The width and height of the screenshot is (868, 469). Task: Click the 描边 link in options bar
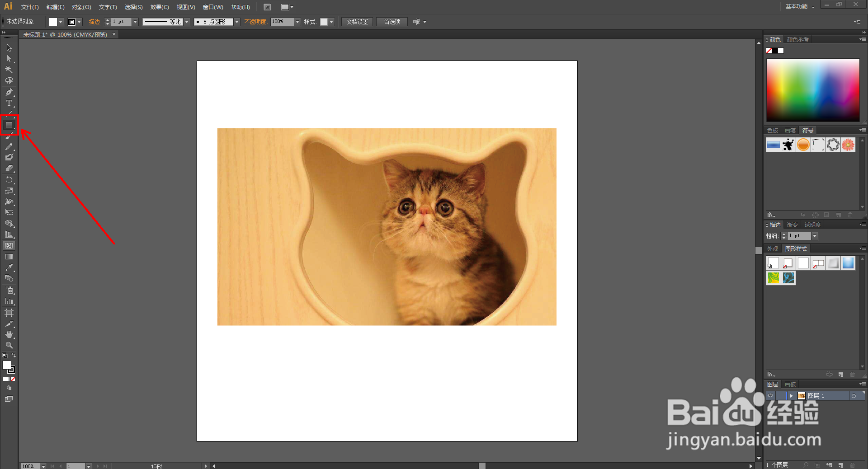pos(94,22)
